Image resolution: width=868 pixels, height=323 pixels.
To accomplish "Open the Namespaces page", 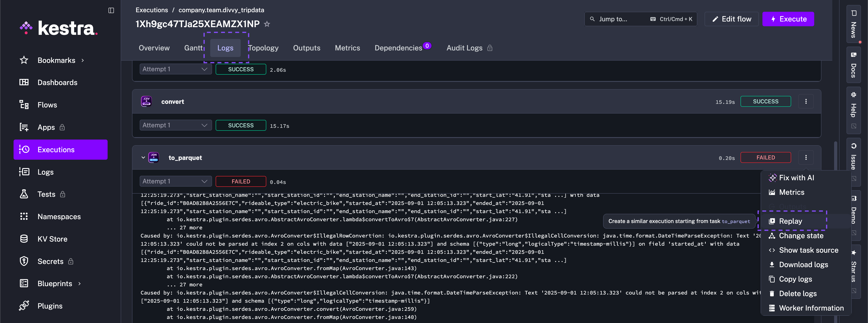I will [x=59, y=216].
